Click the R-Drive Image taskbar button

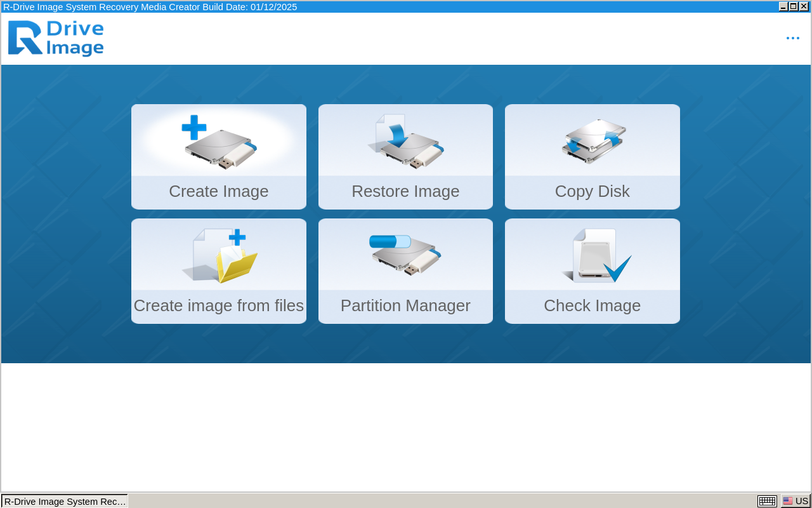[65, 501]
